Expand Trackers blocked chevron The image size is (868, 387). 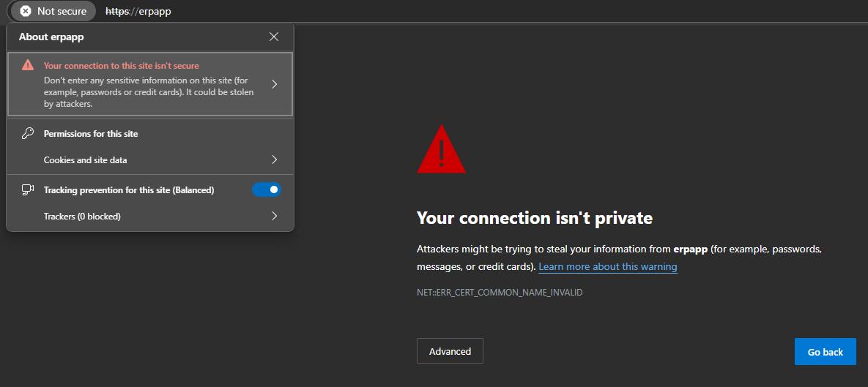(275, 216)
